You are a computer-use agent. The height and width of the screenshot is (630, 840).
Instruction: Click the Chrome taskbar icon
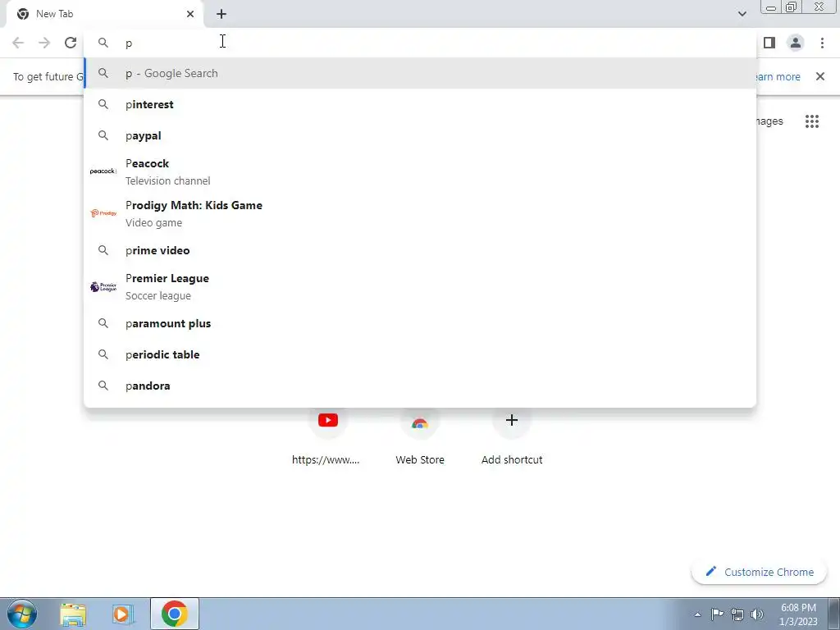pyautogui.click(x=174, y=614)
